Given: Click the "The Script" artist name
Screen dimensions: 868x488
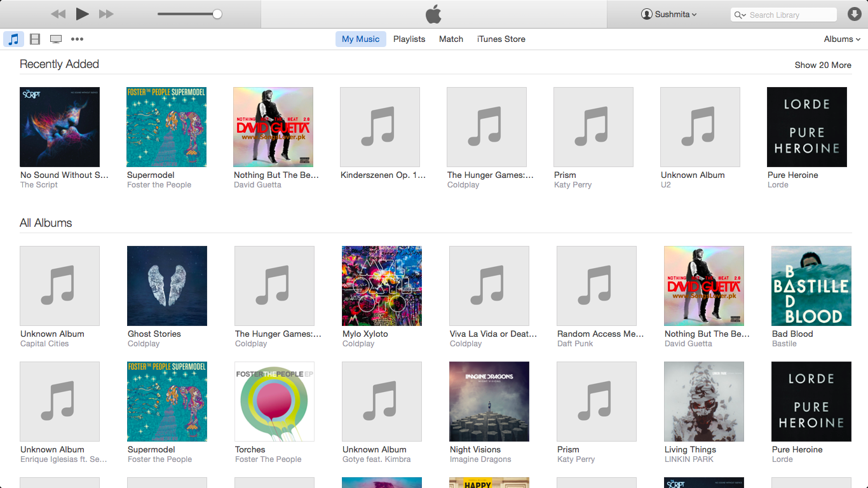Looking at the screenshot, I should (x=39, y=185).
